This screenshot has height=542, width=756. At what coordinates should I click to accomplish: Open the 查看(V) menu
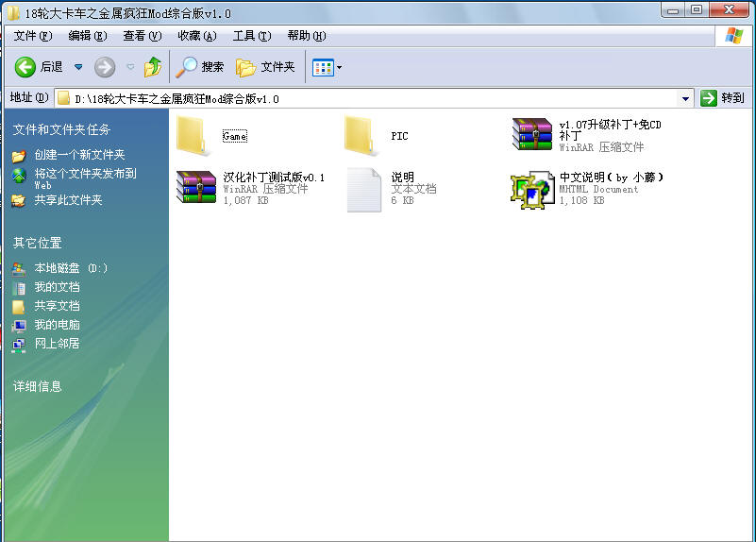pos(143,36)
